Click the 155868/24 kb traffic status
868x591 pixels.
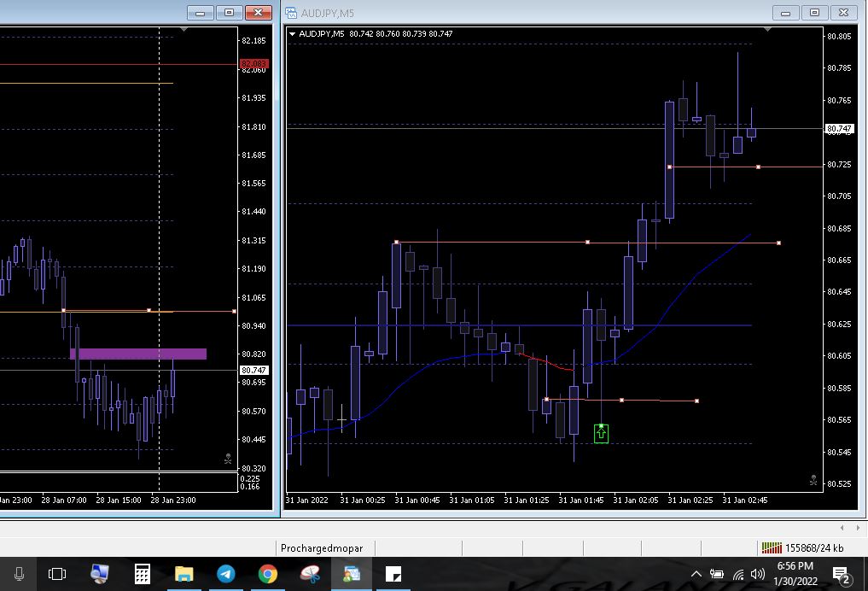tap(814, 547)
